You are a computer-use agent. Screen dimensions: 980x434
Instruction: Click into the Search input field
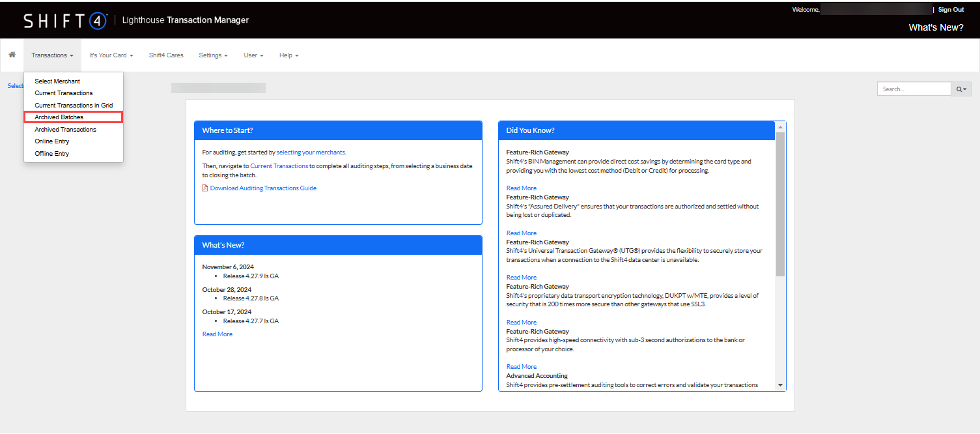(x=914, y=89)
